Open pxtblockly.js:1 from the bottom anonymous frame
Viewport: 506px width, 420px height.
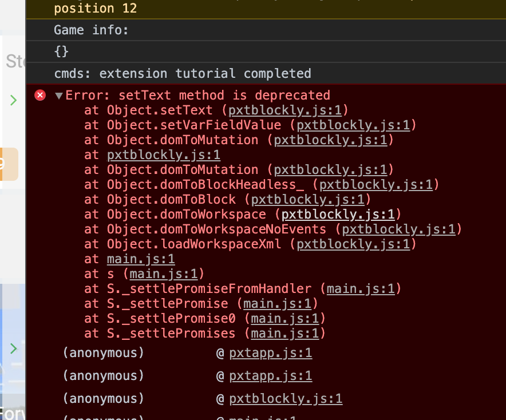pyautogui.click(x=286, y=399)
